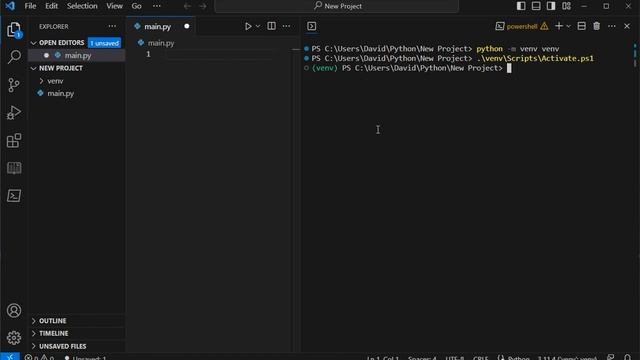
Task: Go forward with the right arrow
Action: point(202,6)
